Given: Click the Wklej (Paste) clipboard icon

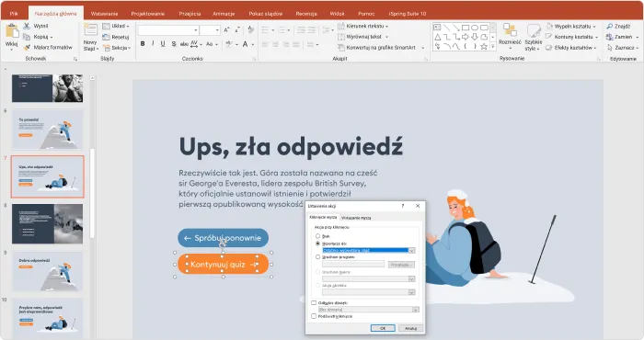Looking at the screenshot, I should 11,31.
